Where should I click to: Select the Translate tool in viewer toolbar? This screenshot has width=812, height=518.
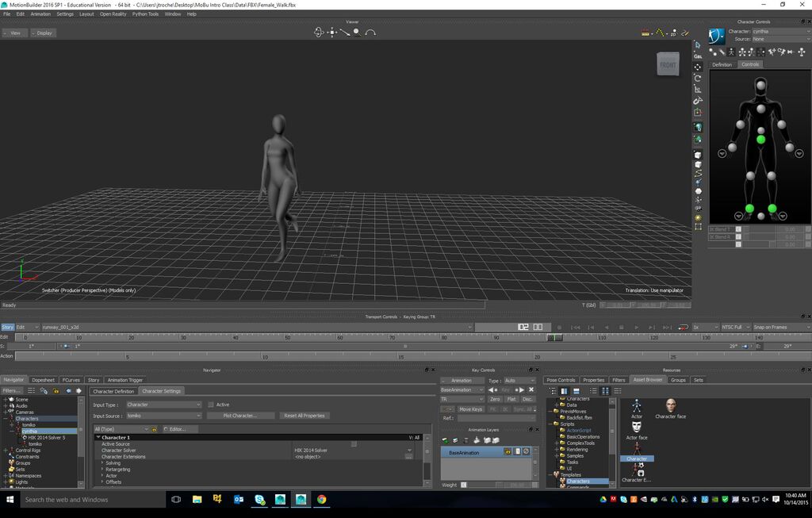click(698, 67)
